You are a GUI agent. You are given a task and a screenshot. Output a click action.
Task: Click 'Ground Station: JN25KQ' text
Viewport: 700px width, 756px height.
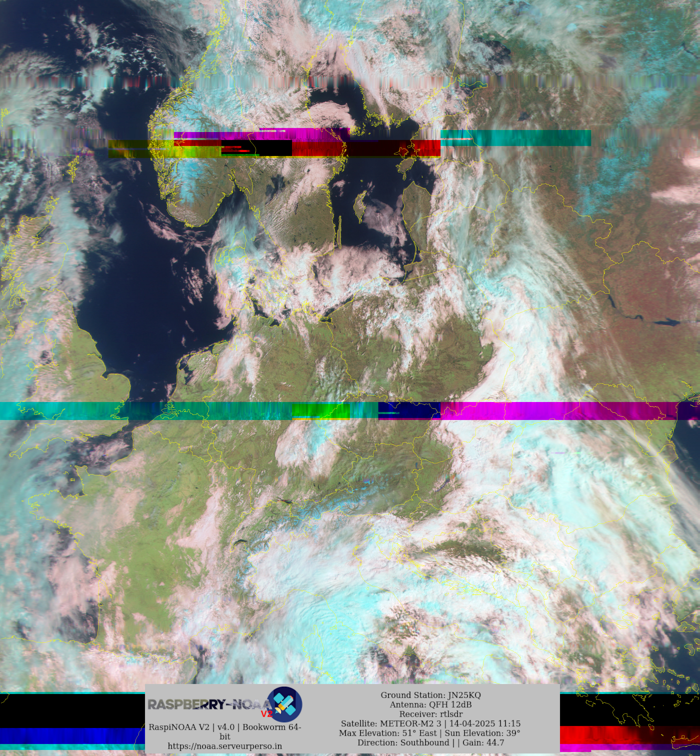click(431, 695)
